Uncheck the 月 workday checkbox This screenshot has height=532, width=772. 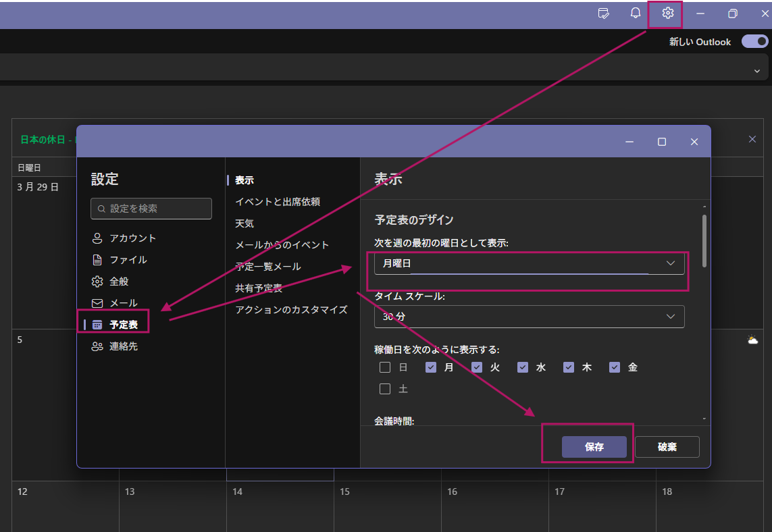point(431,367)
